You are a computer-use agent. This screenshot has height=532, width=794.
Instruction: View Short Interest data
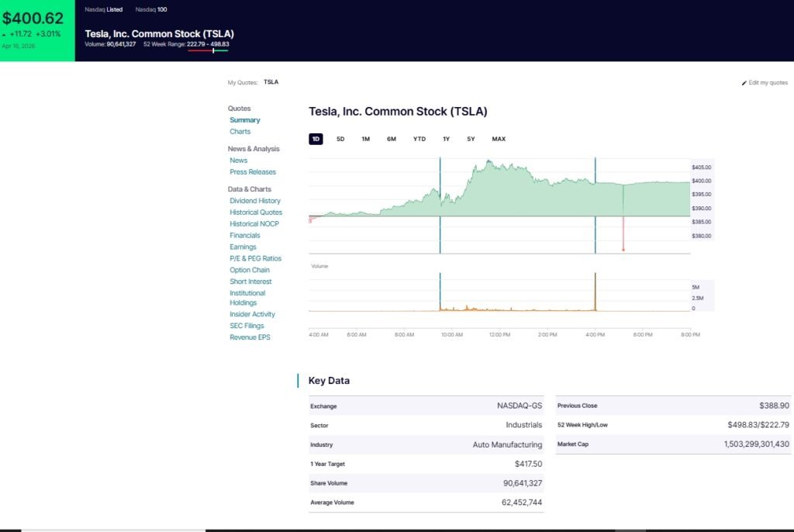(250, 282)
